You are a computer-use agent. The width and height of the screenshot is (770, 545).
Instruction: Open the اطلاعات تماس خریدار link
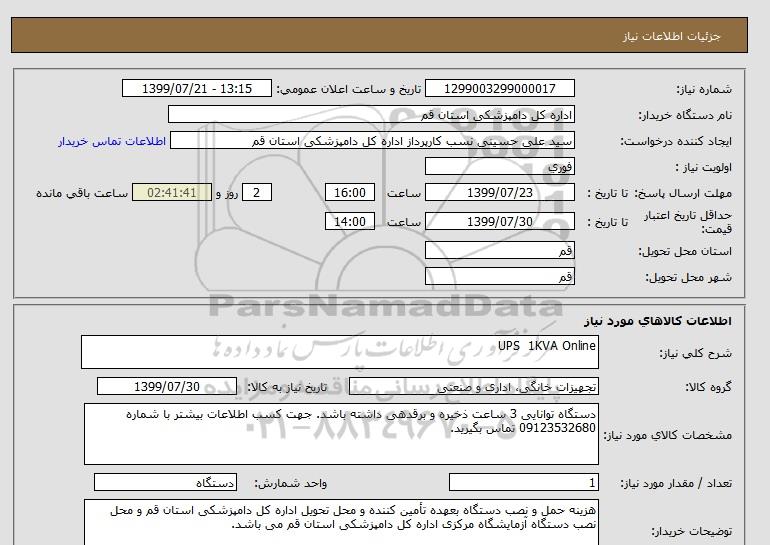[x=112, y=141]
